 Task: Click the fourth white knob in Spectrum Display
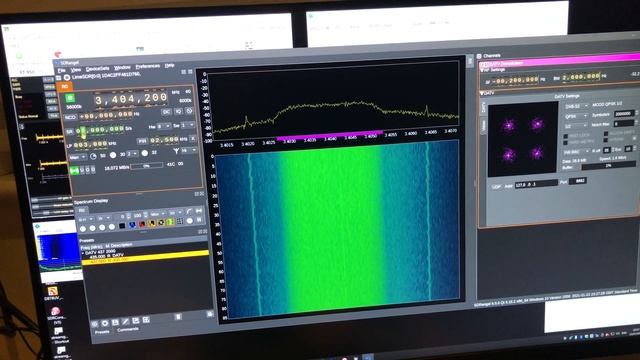(111, 227)
